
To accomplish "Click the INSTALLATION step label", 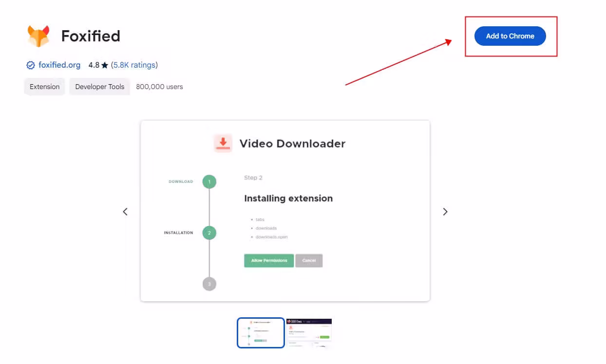I will (178, 233).
